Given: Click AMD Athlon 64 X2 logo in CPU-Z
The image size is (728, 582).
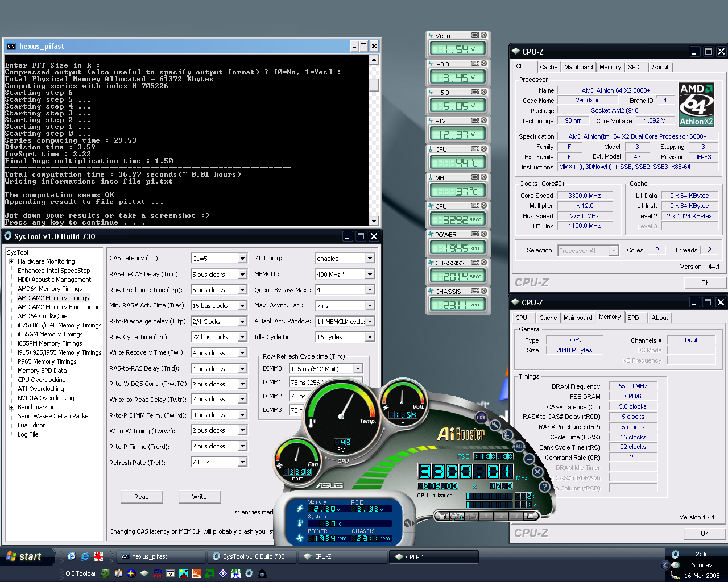Looking at the screenshot, I should pyautogui.click(x=697, y=105).
